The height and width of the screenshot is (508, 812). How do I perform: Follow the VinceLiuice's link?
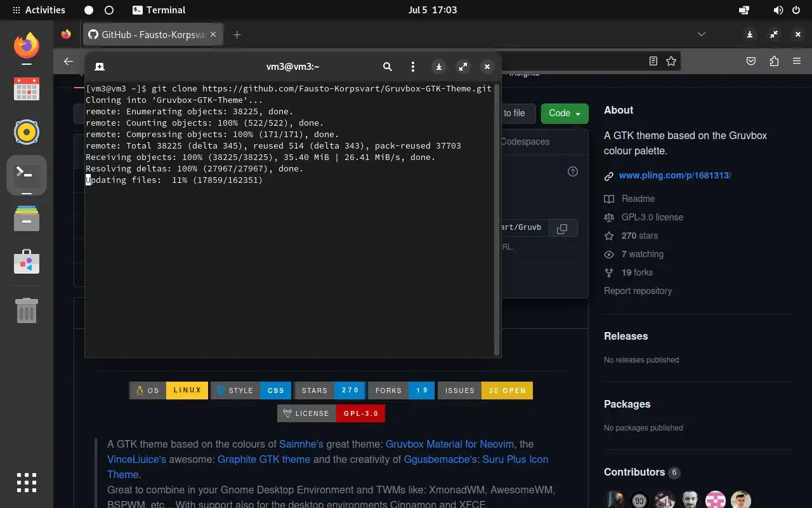(136, 459)
